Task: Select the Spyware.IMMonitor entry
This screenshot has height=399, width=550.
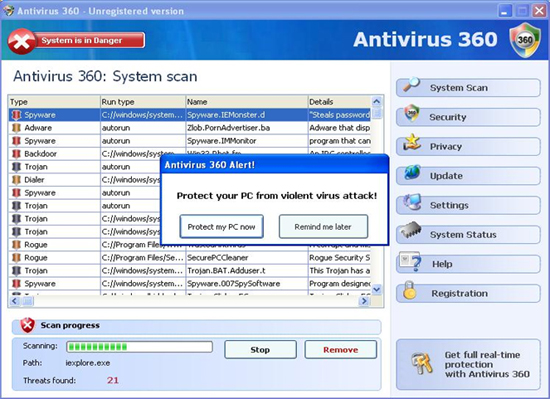Action: [x=222, y=141]
